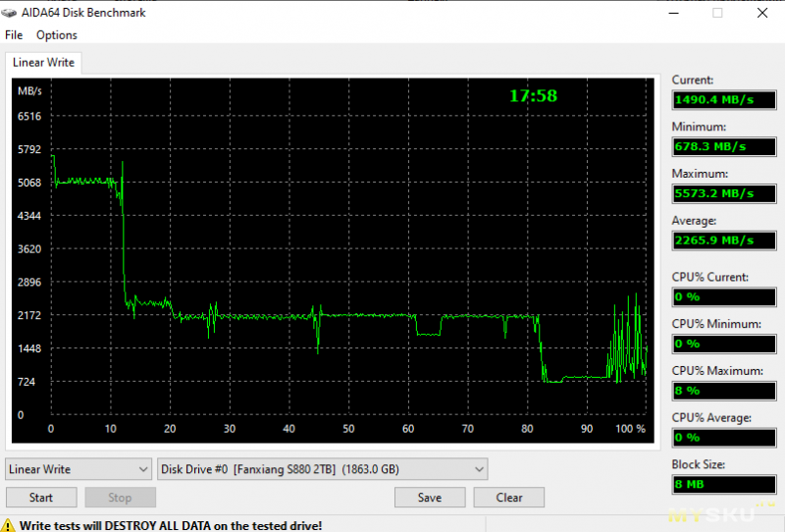The height and width of the screenshot is (532, 785).
Task: Click the CPU% Maximum value 8 %
Action: coord(724,391)
